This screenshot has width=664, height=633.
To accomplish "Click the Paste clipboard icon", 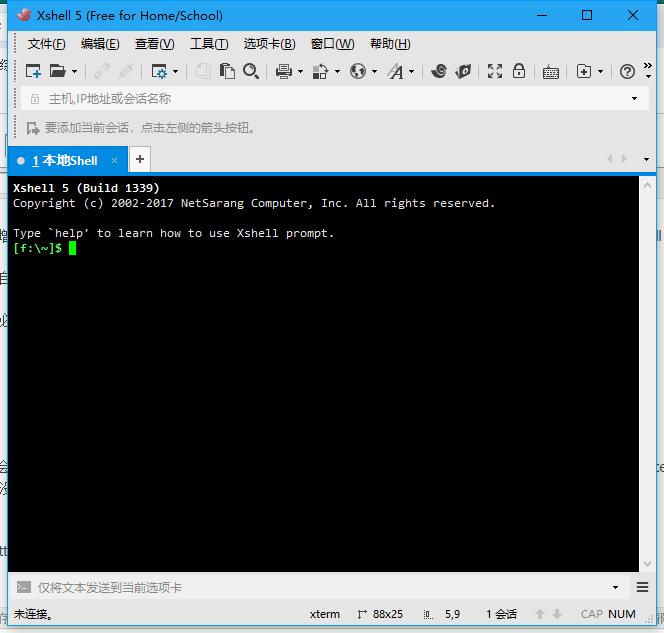I will (227, 71).
